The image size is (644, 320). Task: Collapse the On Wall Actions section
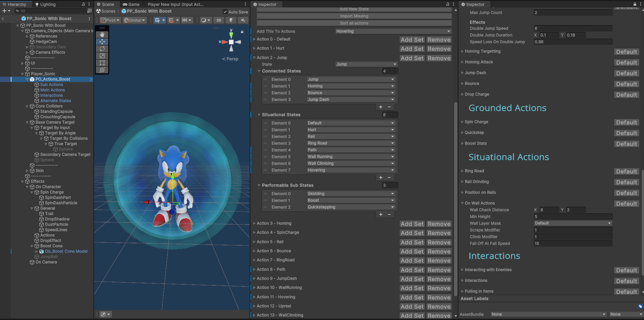pos(462,203)
